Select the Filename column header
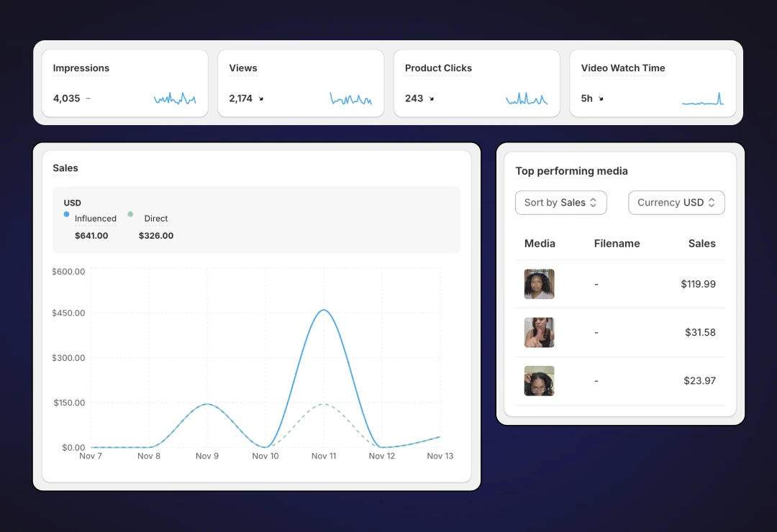The width and height of the screenshot is (777, 532). pos(617,244)
